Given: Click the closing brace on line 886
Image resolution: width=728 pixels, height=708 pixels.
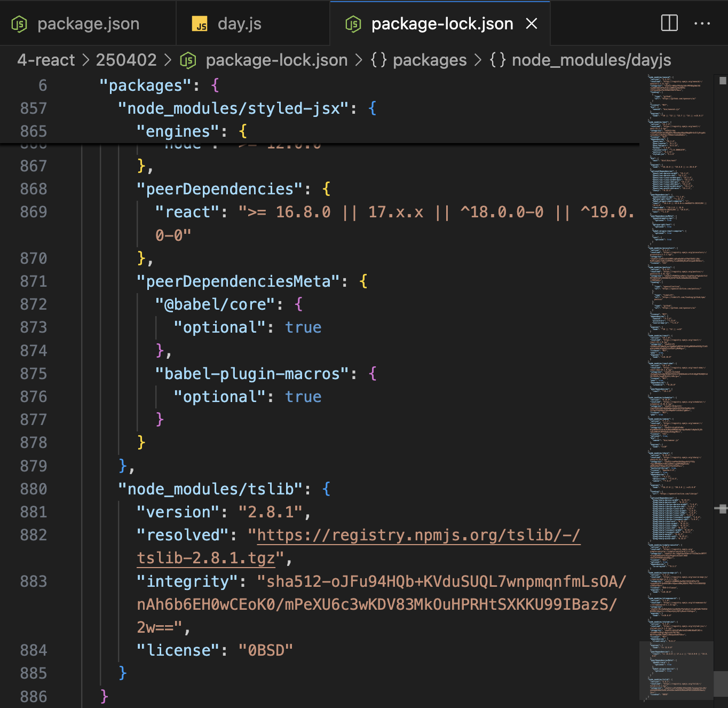Looking at the screenshot, I should pos(104,696).
